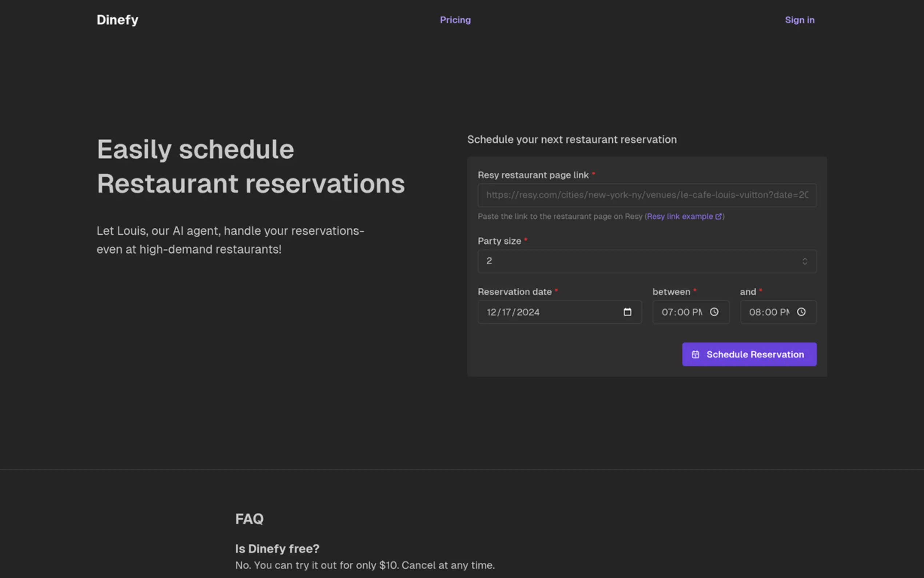Image resolution: width=924 pixels, height=578 pixels.
Task: Click the Party size label
Action: coord(499,241)
